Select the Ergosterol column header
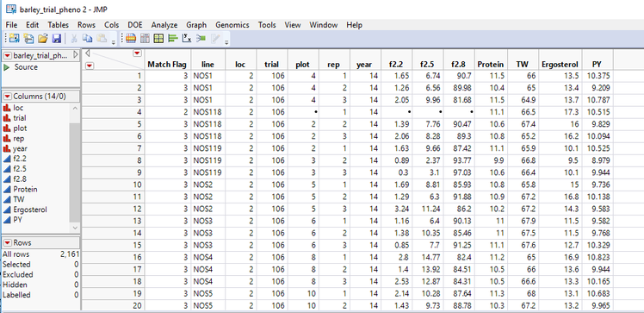 coord(560,64)
